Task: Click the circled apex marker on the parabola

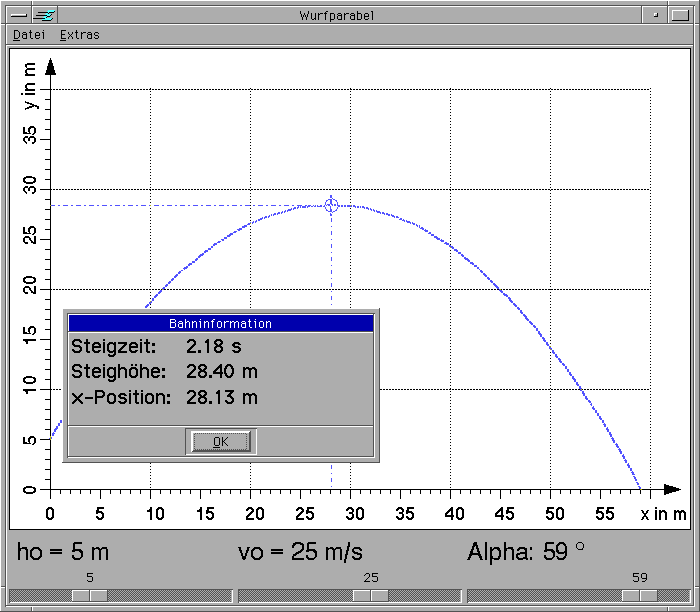Action: [332, 205]
